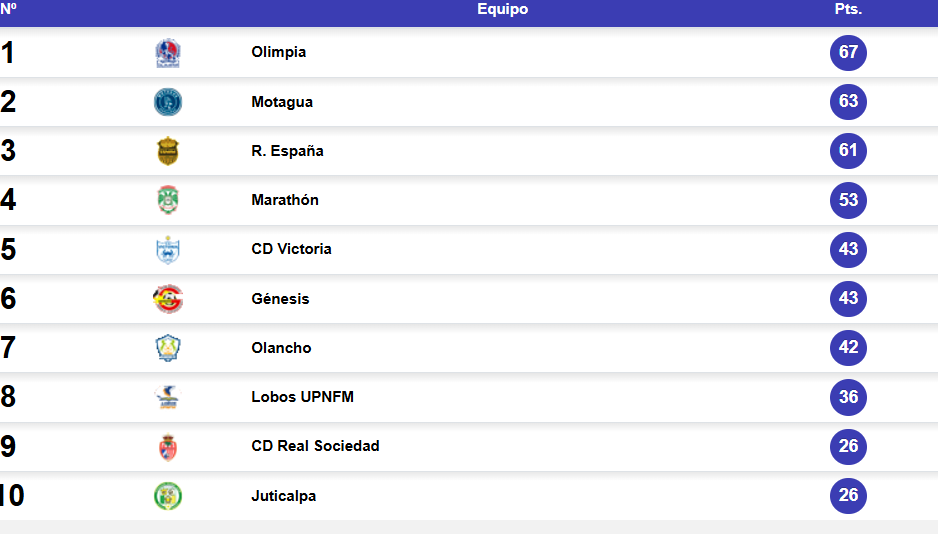Open the Motagua team name
Viewport: 938px width, 534px height.
tap(282, 102)
